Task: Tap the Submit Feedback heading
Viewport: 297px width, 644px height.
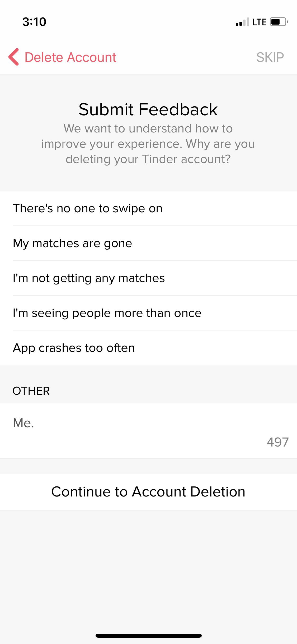Action: pyautogui.click(x=148, y=109)
